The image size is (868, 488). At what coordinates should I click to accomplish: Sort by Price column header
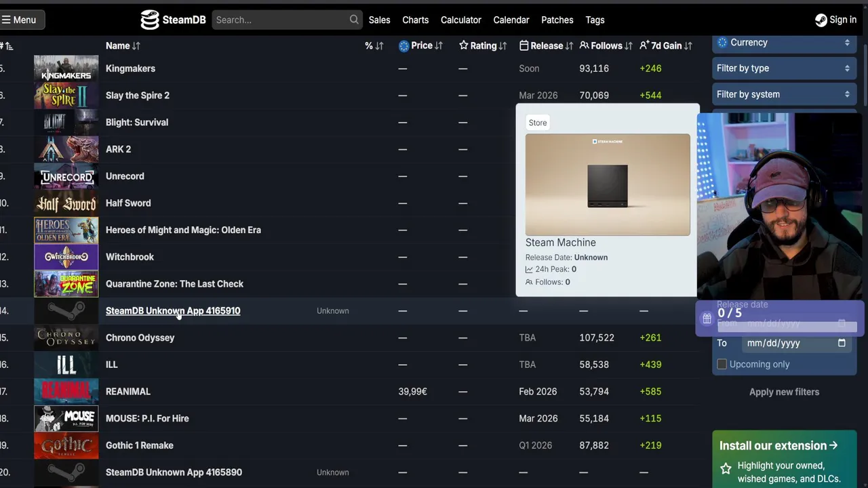tap(421, 45)
